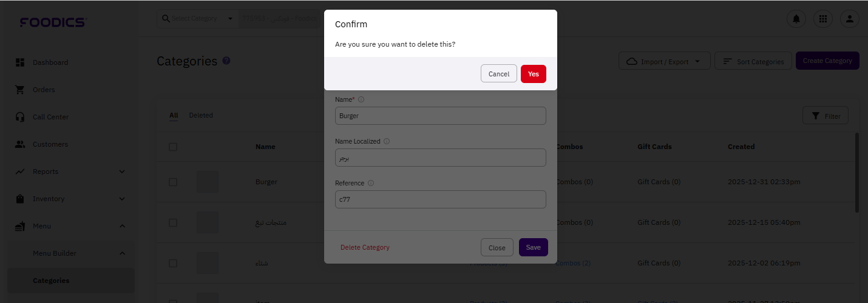This screenshot has height=303, width=868.
Task: Click the info icon next to Reference
Action: click(371, 183)
